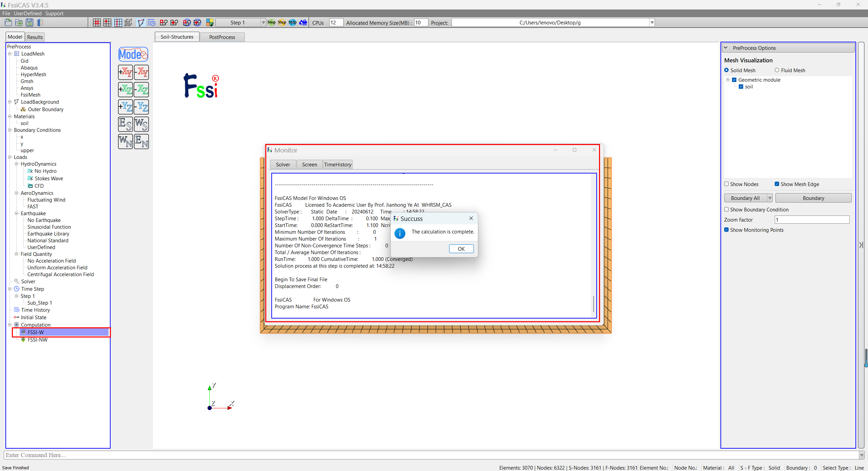This screenshot has height=471, width=868.
Task: Select the element-selection grid tool
Action: (x=97, y=23)
